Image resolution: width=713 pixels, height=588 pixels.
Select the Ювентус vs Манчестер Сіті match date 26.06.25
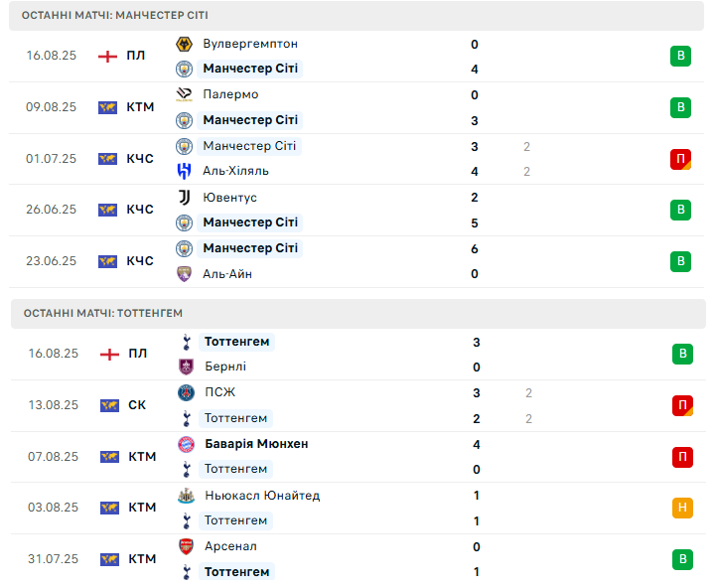(x=52, y=210)
